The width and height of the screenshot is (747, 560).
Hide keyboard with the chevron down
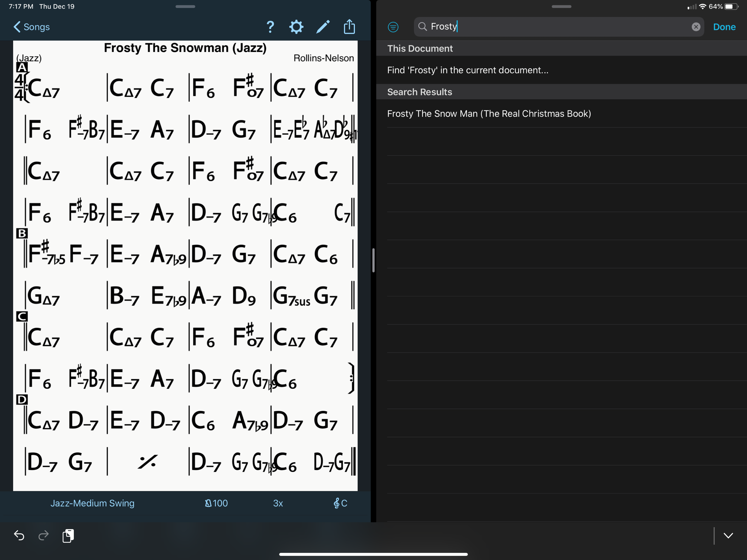pyautogui.click(x=728, y=536)
